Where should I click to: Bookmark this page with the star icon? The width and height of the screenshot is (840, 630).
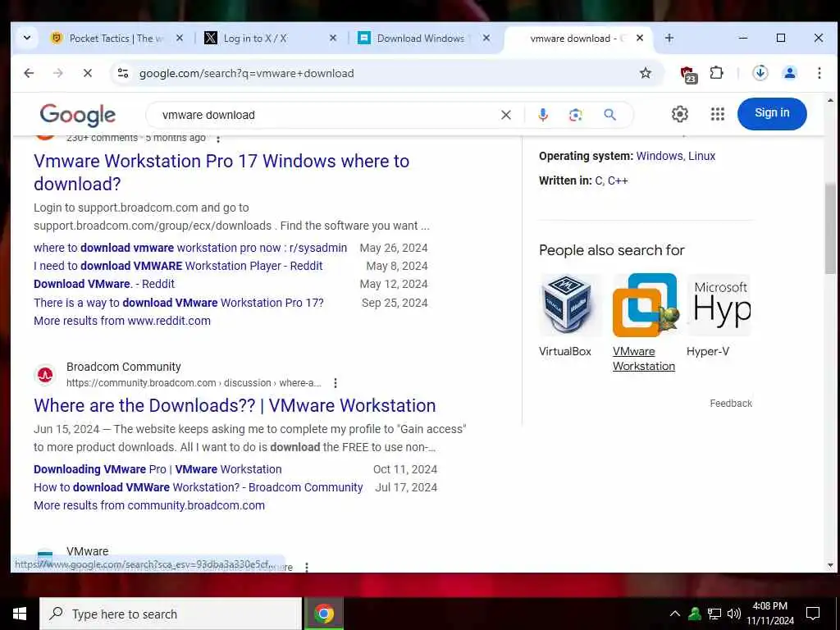pyautogui.click(x=646, y=73)
